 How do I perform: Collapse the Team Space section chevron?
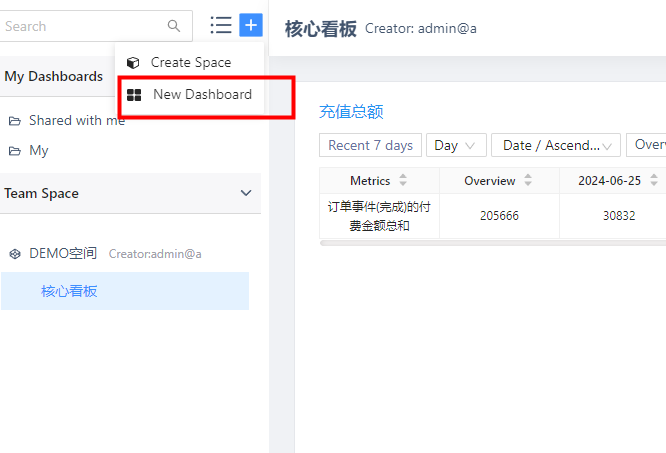pyautogui.click(x=246, y=193)
